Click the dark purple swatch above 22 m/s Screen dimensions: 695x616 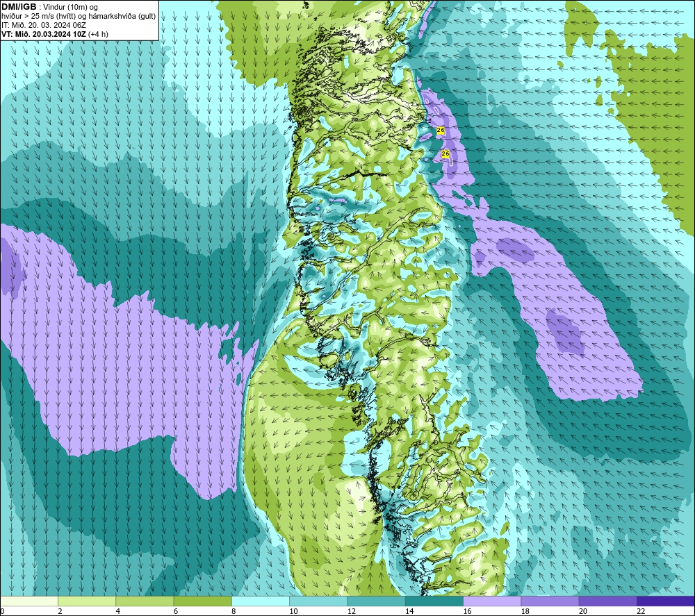point(666,601)
